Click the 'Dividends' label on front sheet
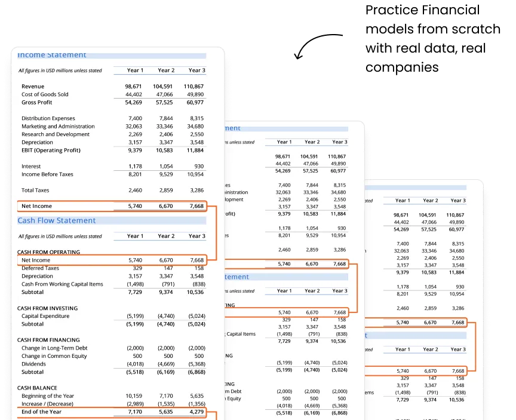Image resolution: width=516 pixels, height=420 pixels. 33,364
